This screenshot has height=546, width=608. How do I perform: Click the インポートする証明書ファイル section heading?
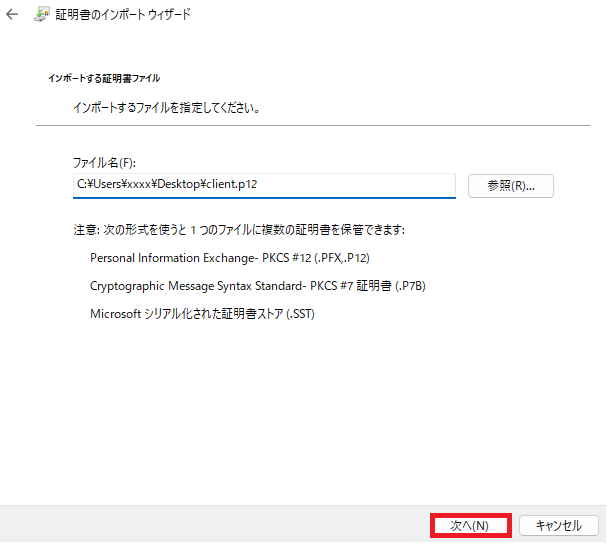104,78
